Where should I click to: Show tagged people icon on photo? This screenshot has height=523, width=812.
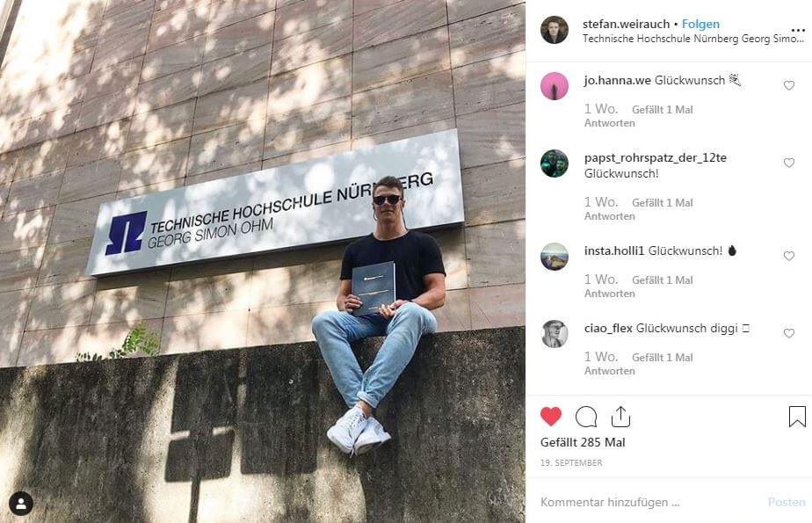pyautogui.click(x=21, y=504)
